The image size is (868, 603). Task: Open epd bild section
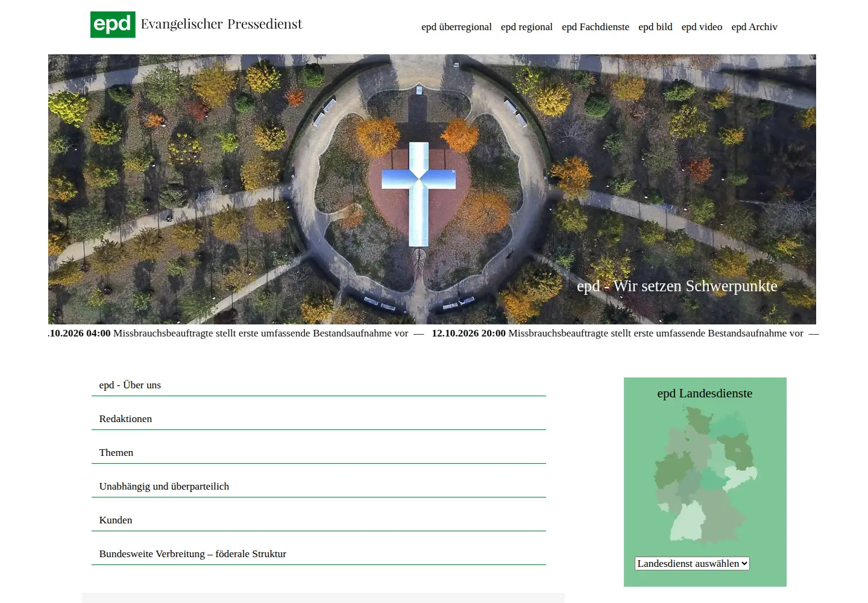click(x=655, y=27)
